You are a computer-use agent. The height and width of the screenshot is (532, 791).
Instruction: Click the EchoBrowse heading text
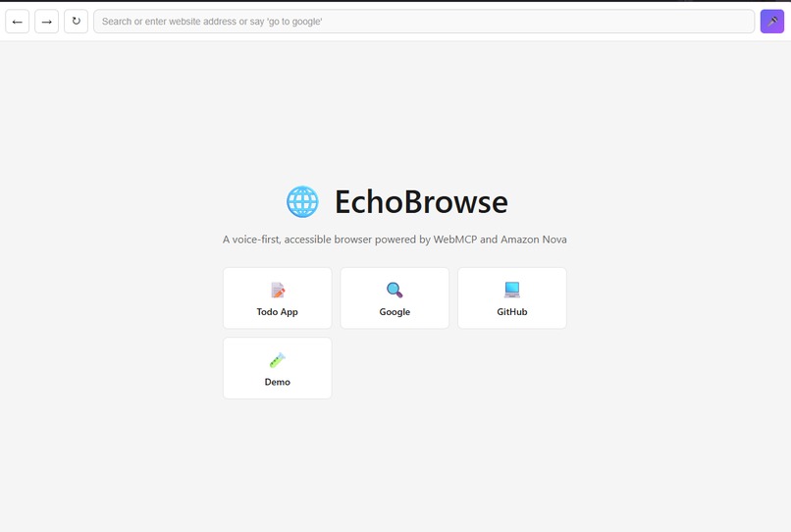pos(421,202)
